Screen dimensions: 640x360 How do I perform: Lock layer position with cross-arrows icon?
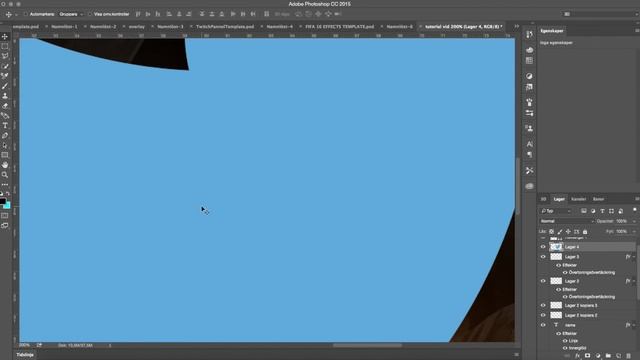(x=568, y=231)
